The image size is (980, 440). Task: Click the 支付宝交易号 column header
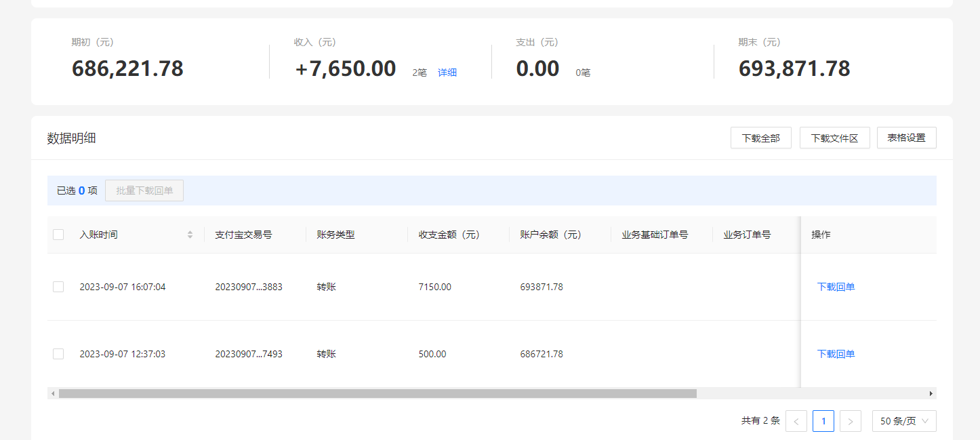(x=244, y=235)
